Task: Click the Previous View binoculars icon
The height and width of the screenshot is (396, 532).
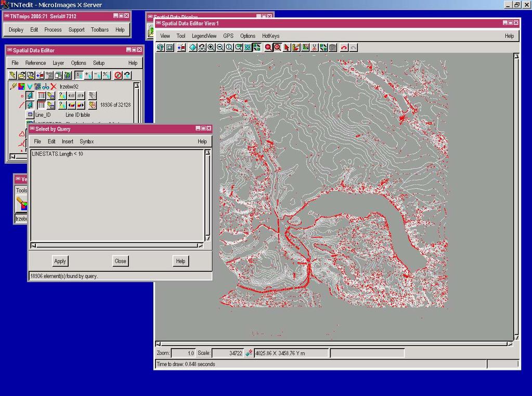Action: coord(202,47)
